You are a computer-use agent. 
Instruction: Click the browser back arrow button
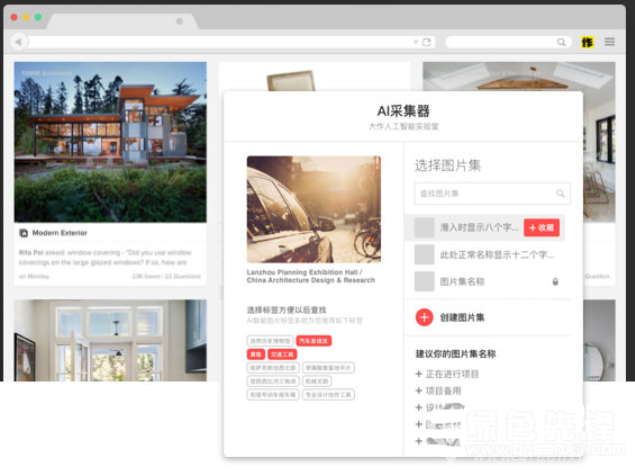pyautogui.click(x=19, y=42)
